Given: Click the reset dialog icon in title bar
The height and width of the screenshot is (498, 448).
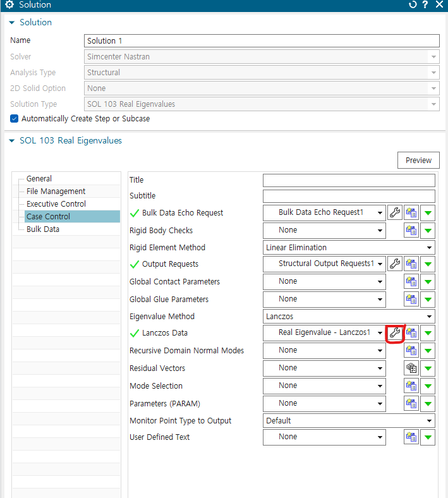Looking at the screenshot, I should click(413, 4).
